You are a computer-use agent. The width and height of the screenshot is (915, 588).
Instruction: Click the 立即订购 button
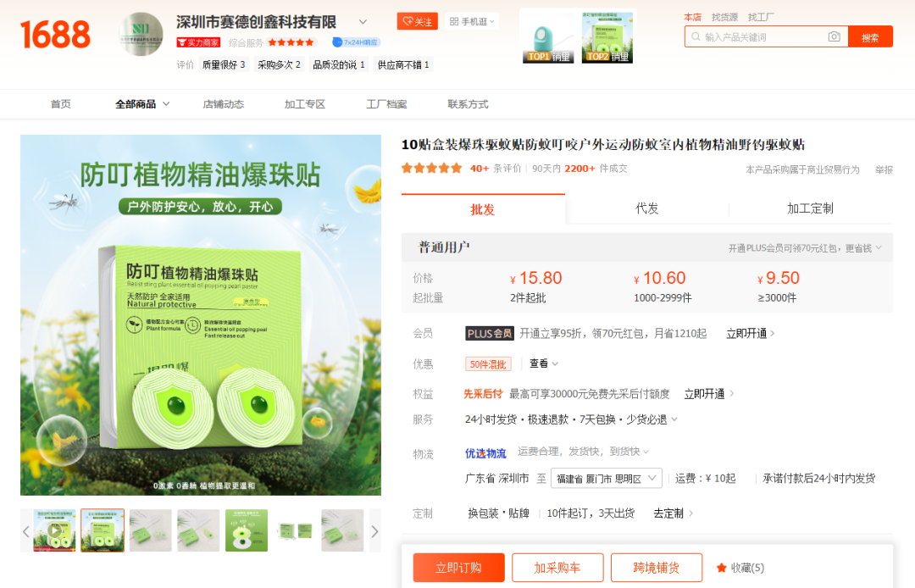pos(458,568)
